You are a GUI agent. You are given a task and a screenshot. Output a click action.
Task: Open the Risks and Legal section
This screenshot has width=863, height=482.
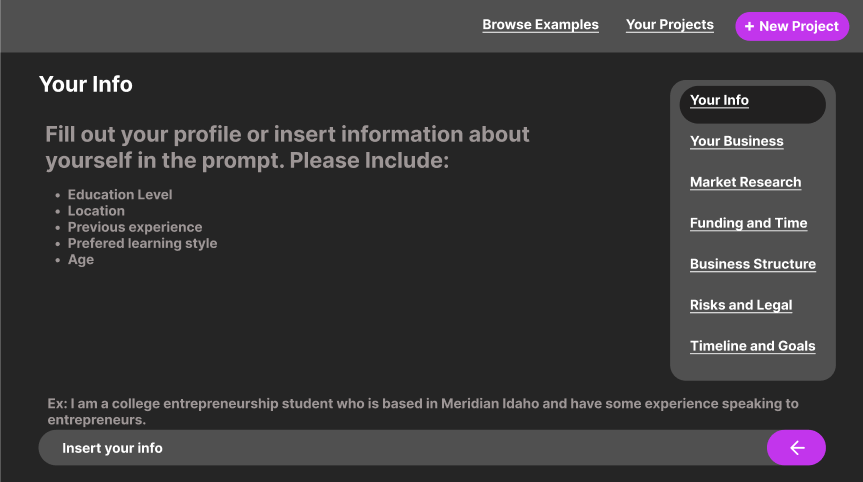[740, 305]
